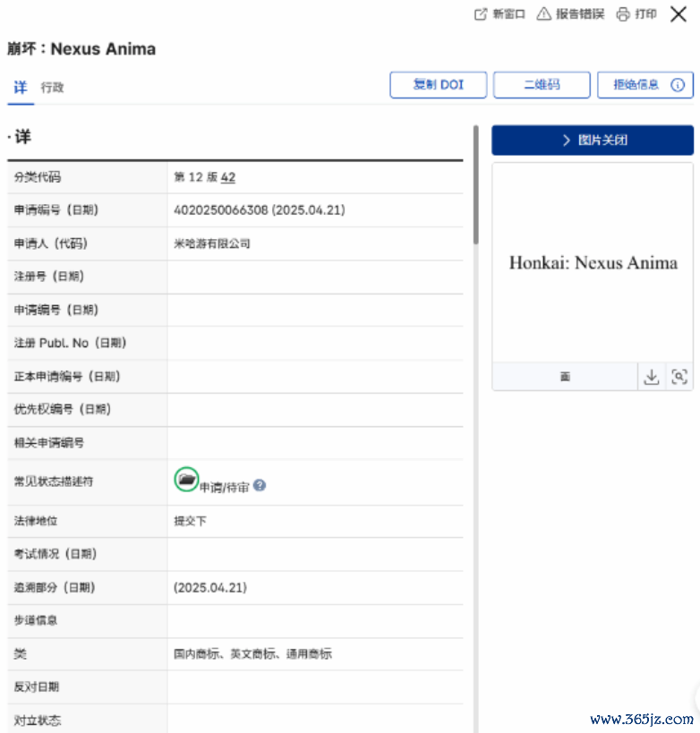Click the classification code link 42
The width and height of the screenshot is (700, 733).
tap(227, 177)
